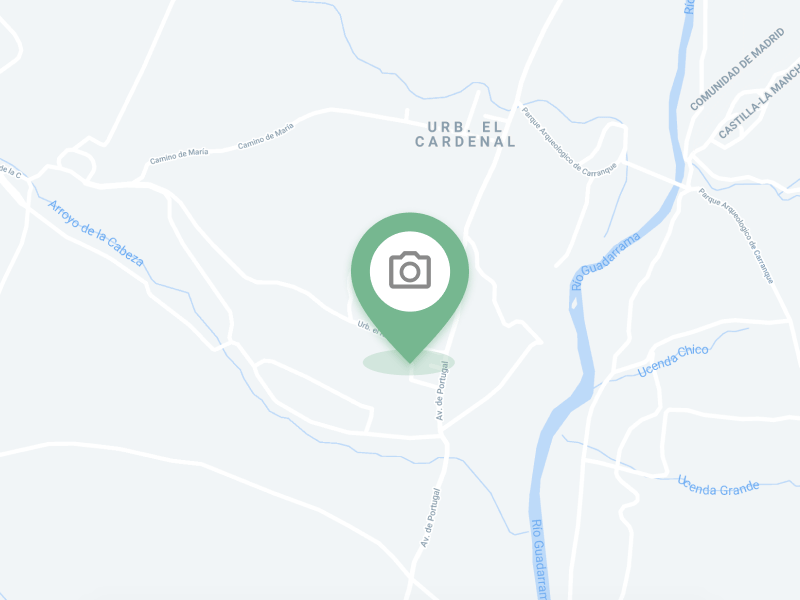
Task: Click the lower Av. de Portugal road label
Action: click(x=430, y=518)
